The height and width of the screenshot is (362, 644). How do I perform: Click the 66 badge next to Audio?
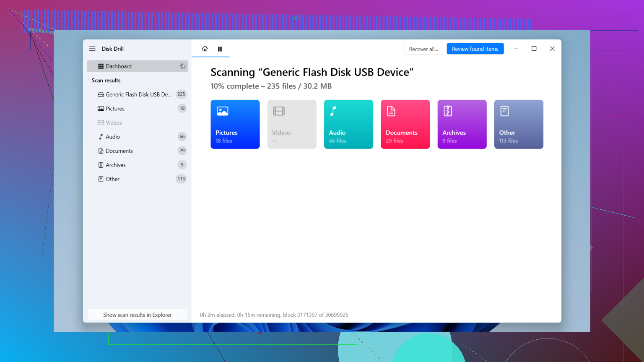coord(182,136)
